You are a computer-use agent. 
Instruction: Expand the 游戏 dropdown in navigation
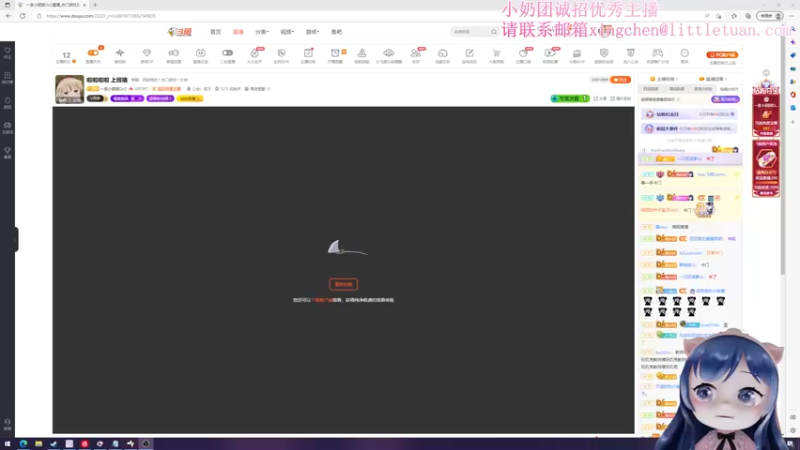pos(312,32)
